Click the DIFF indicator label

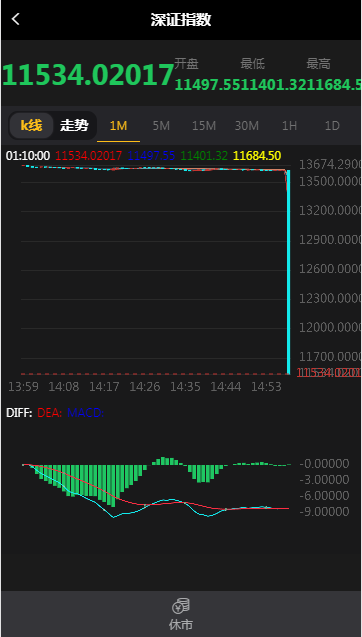(19, 413)
